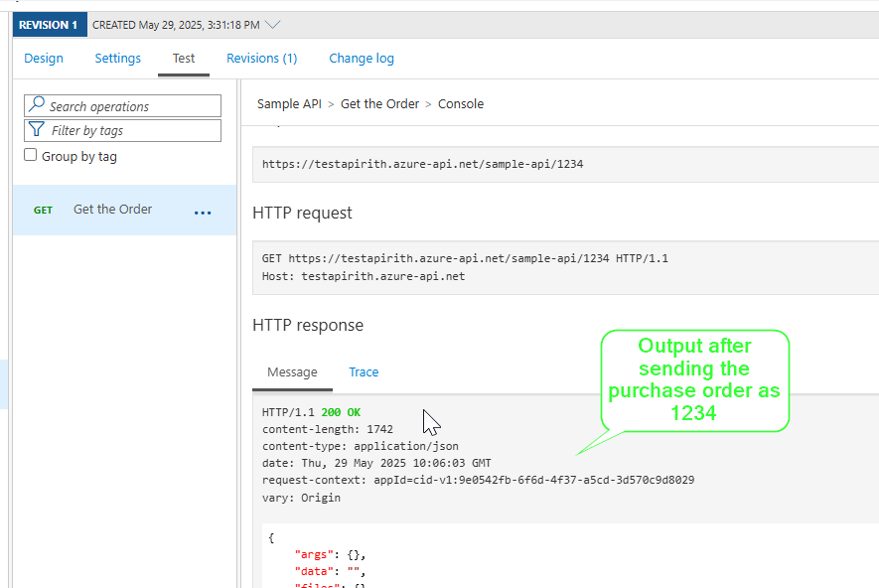879x588 pixels.
Task: Click the filter funnel icon beside Filter by tags
Action: tap(36, 130)
